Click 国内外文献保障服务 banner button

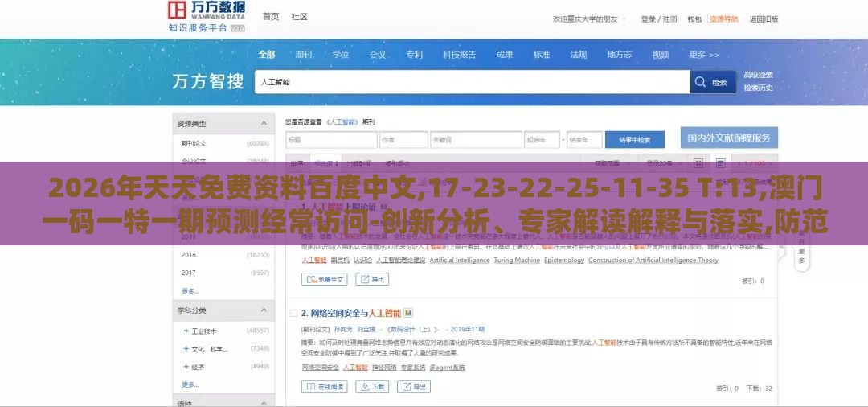pos(729,138)
